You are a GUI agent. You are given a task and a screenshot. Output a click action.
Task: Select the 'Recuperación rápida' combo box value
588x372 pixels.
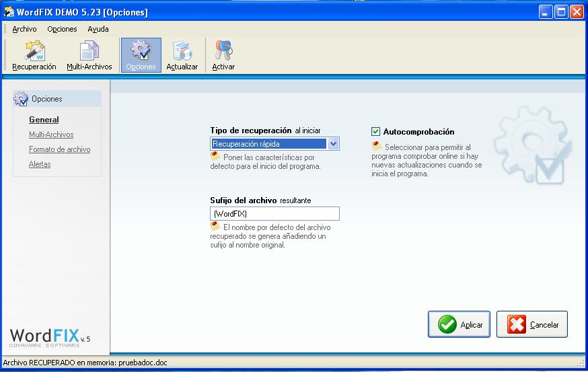click(x=268, y=144)
